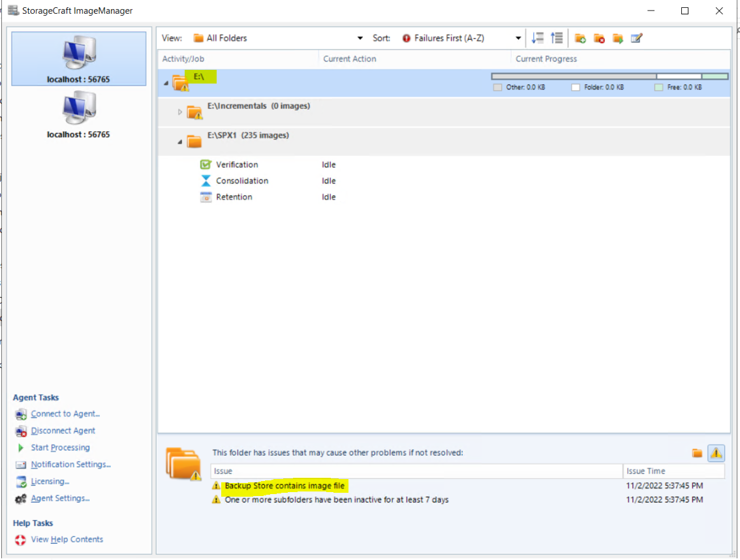Select the warning icon beside Backup Store issue
740x560 pixels.
click(216, 486)
